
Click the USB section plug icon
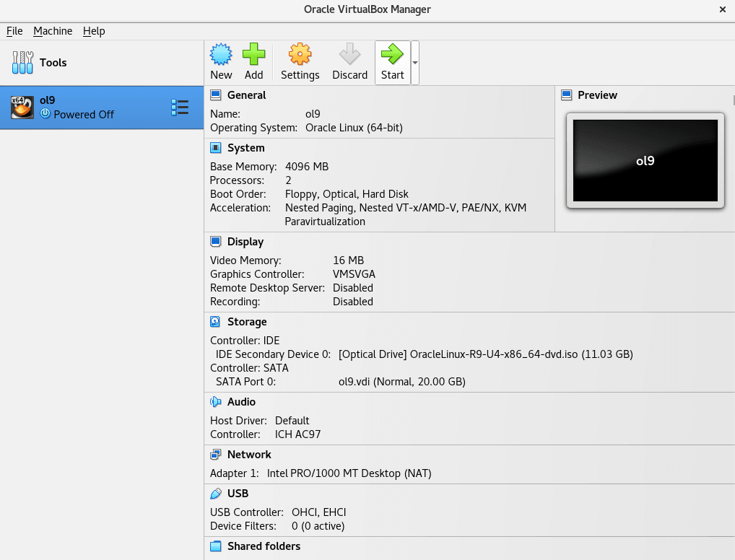click(216, 494)
